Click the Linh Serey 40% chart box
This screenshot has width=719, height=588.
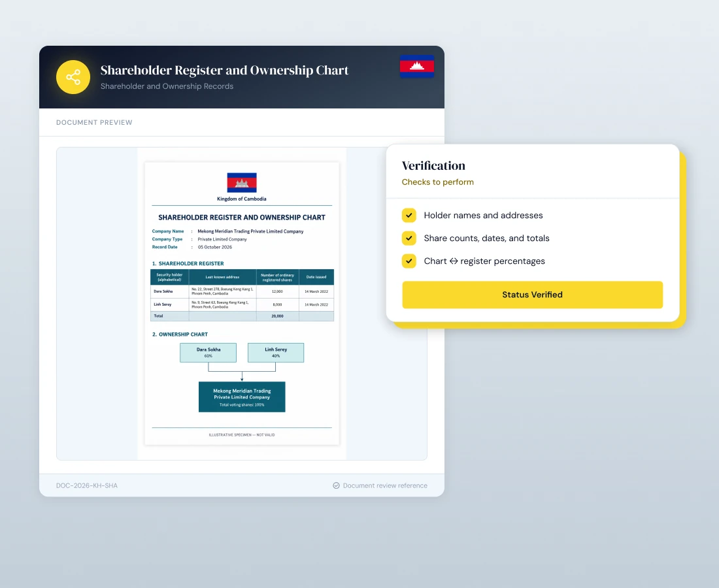tap(276, 353)
